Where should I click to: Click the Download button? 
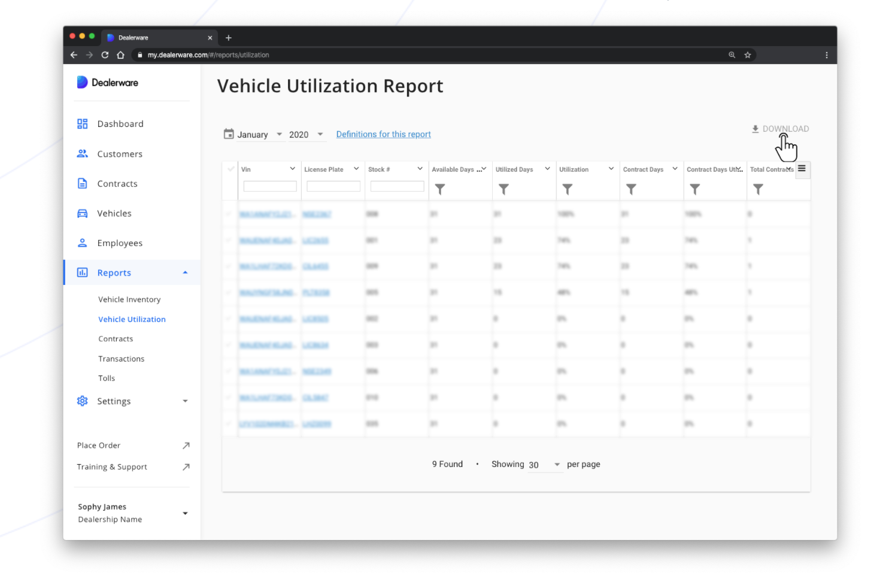(780, 128)
